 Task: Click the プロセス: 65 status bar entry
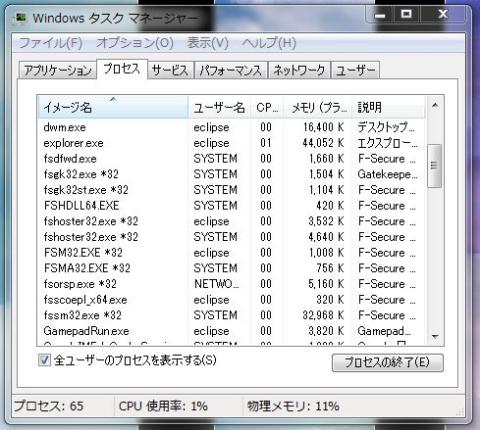tap(49, 406)
